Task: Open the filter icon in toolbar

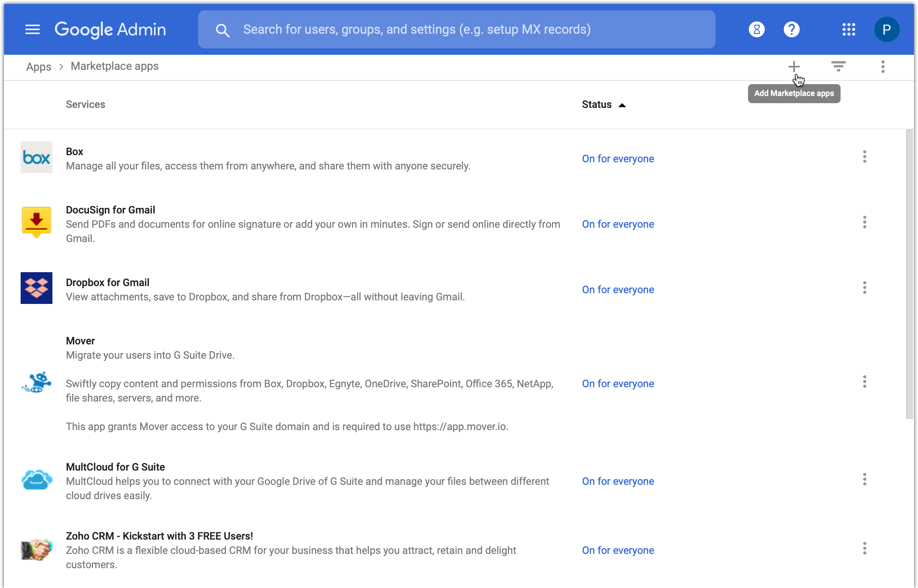Action: click(838, 66)
